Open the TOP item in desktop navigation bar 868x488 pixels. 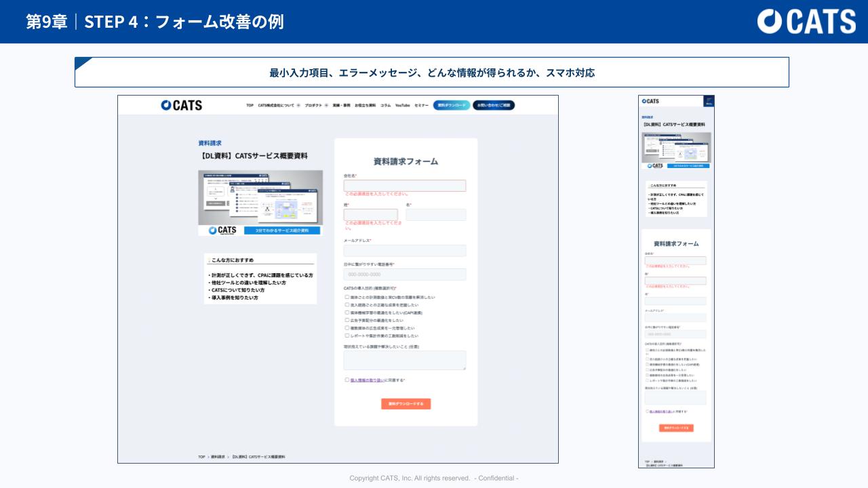(x=250, y=106)
